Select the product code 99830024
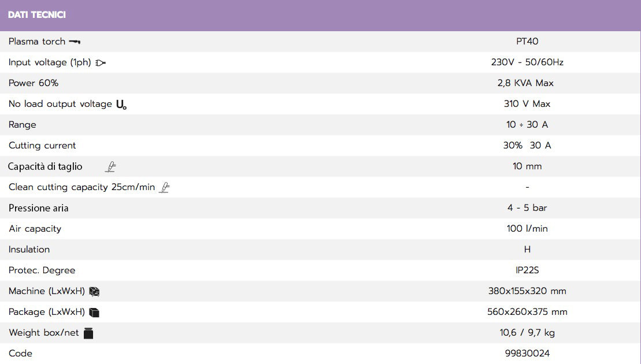Viewport: 641px width, 364px height. pos(527,353)
